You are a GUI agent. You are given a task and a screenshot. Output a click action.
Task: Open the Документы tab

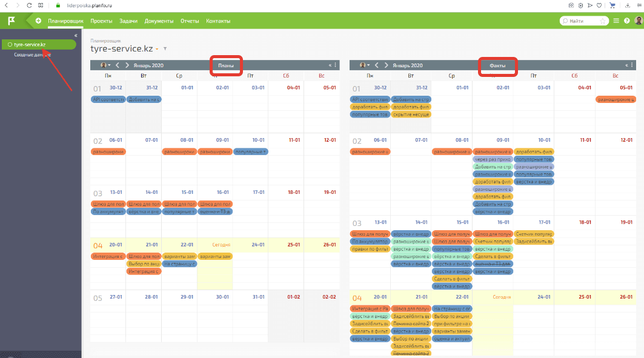159,21
